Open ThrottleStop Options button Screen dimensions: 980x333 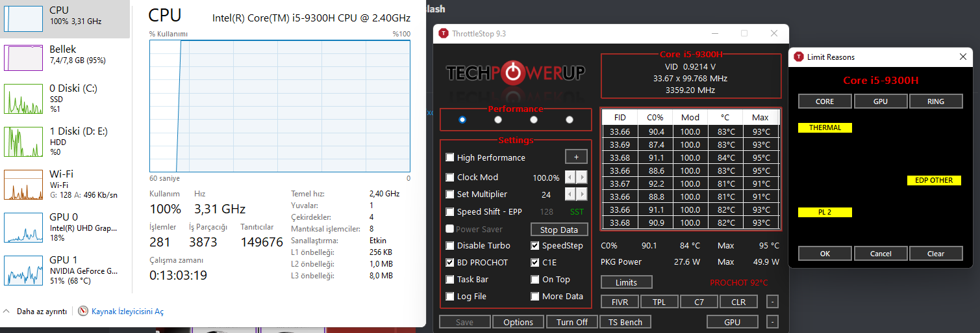(518, 322)
